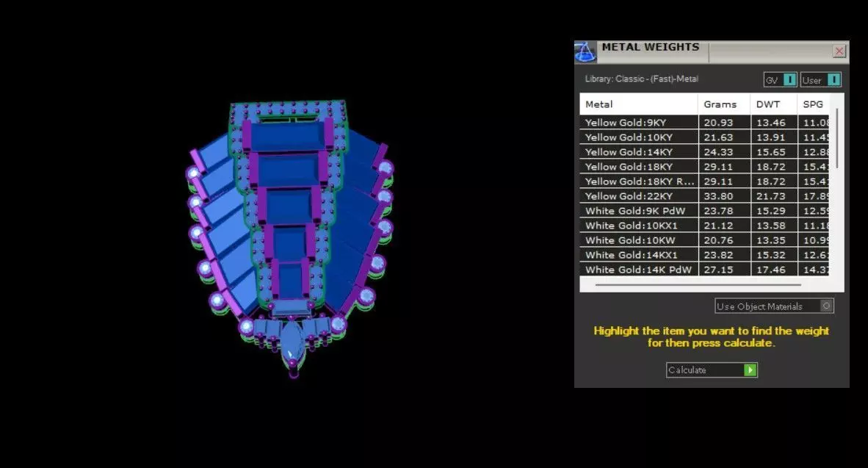Click the 23.78 grams value
Screen dimensions: 868x468
(x=718, y=210)
